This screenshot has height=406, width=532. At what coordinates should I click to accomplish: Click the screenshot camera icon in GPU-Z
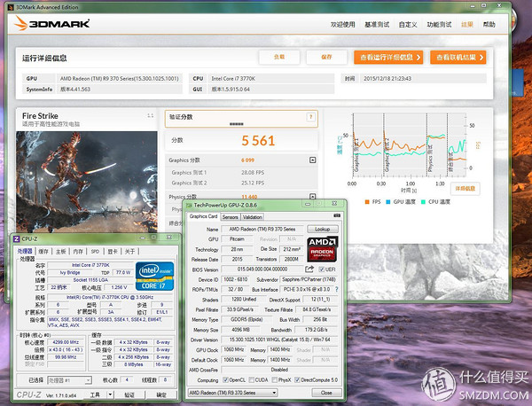[337, 215]
